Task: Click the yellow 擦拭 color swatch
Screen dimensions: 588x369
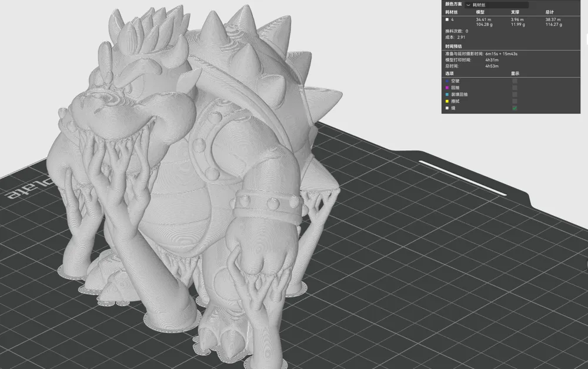Action: pos(447,101)
